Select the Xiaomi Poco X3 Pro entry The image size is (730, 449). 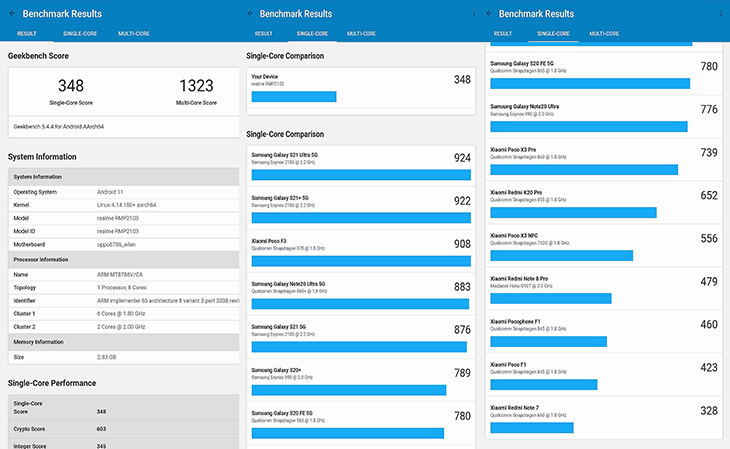(x=604, y=160)
